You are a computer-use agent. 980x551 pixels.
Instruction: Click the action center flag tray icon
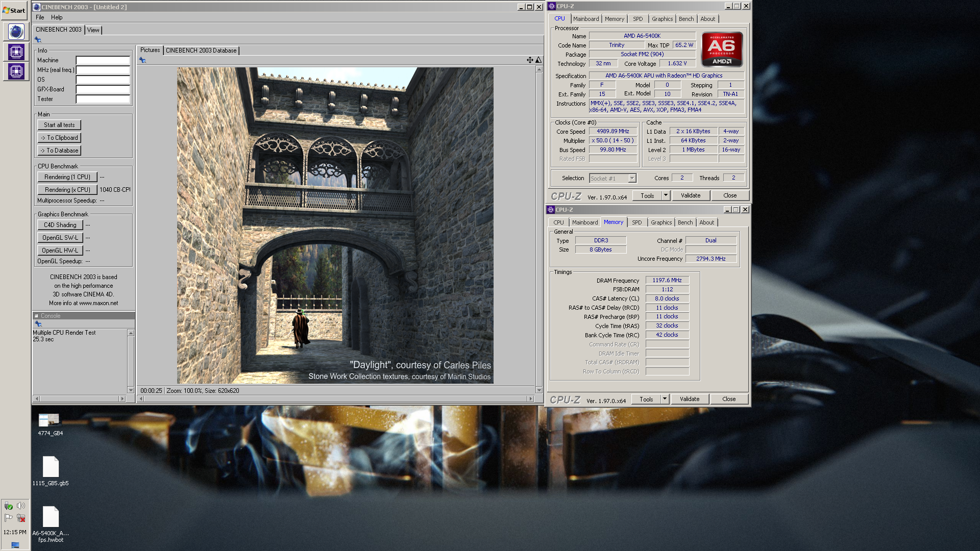click(9, 518)
